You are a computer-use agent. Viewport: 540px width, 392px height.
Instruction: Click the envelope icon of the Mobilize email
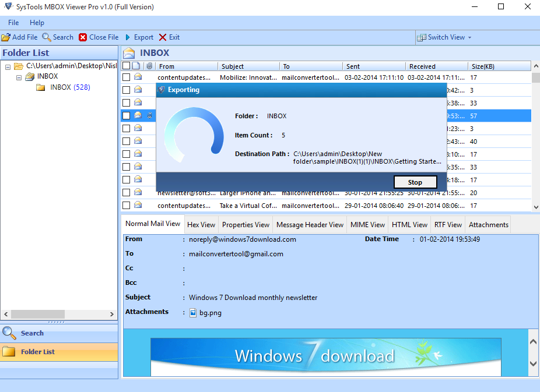coord(138,77)
